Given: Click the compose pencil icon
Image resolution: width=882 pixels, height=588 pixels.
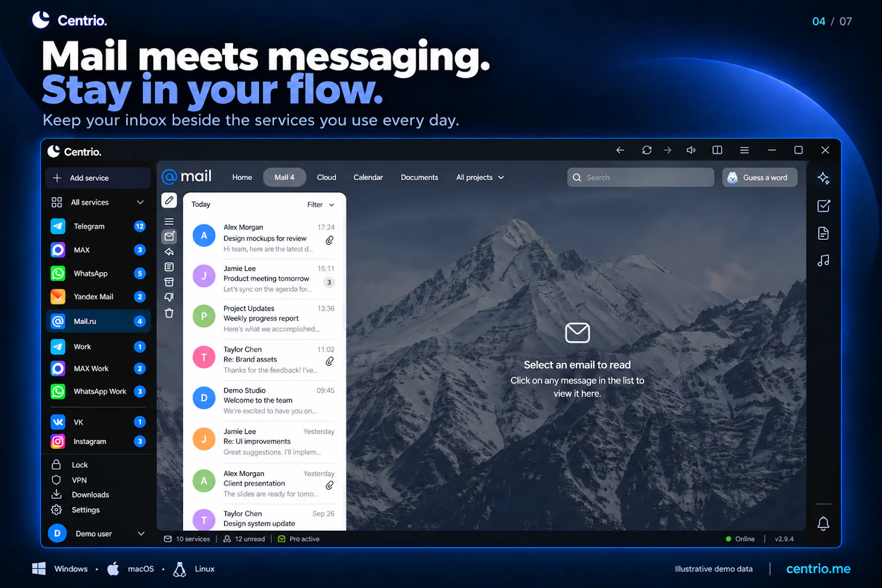Looking at the screenshot, I should [169, 200].
